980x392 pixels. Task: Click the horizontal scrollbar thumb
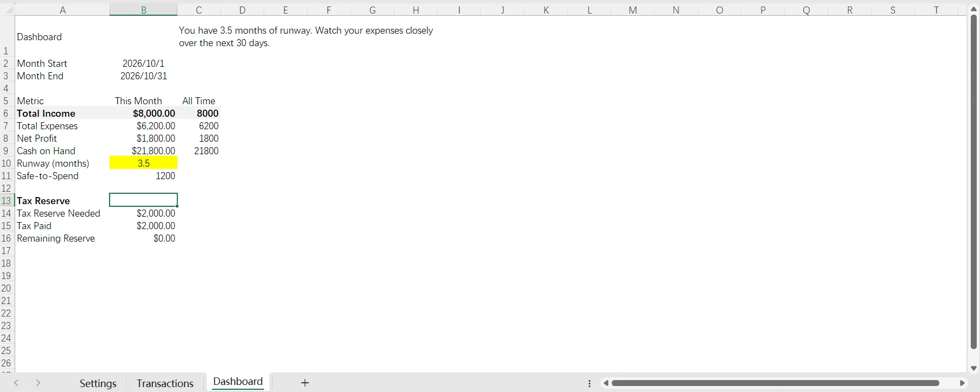776,383
